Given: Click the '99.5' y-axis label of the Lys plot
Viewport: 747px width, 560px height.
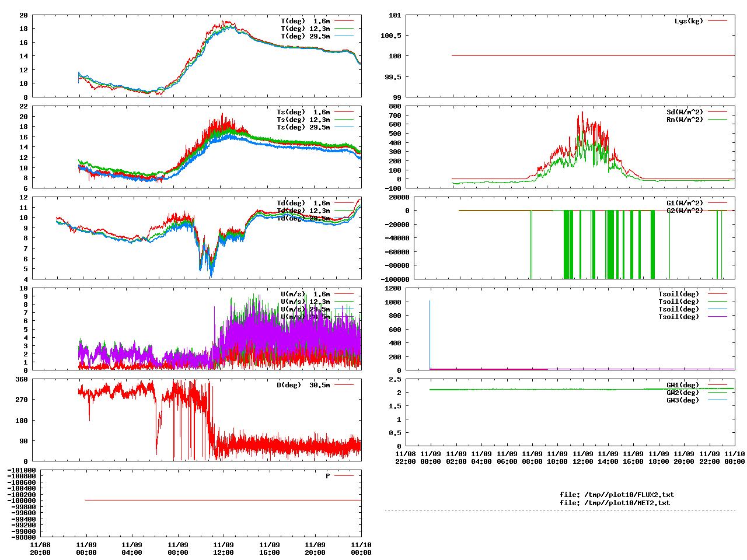Looking at the screenshot, I should tap(393, 76).
